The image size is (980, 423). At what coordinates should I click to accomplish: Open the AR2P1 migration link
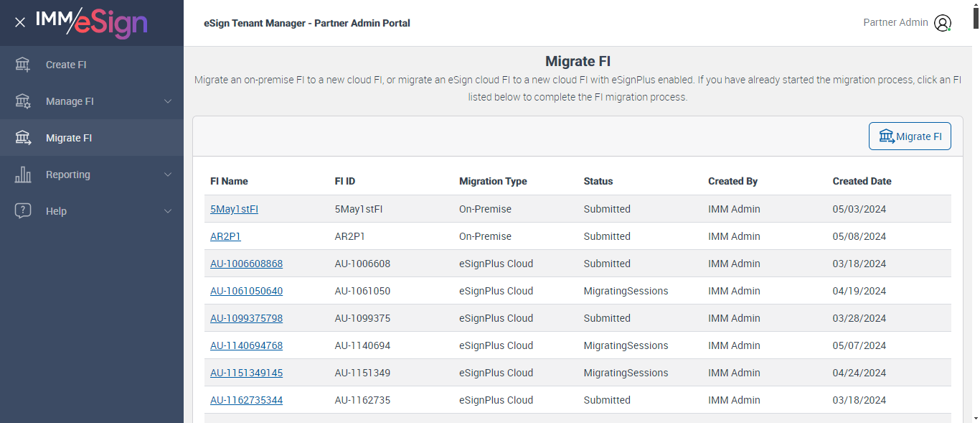click(x=225, y=236)
